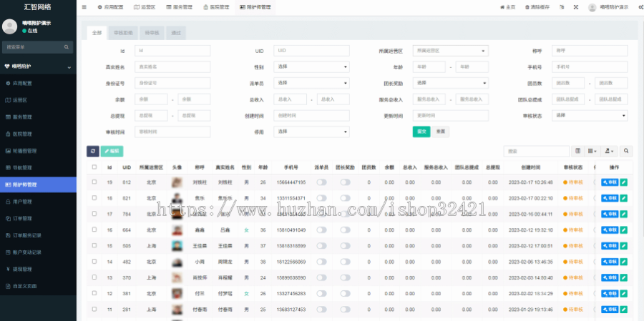Viewport: 644px width, 321px height.
Task: Open 自定义页面 in the sidebar
Action: pyautogui.click(x=38, y=286)
